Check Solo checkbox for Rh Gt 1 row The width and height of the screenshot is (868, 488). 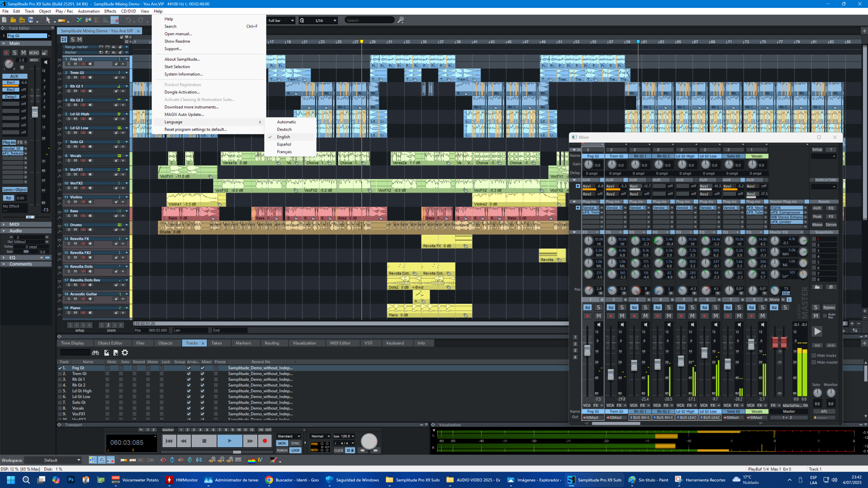(121, 380)
